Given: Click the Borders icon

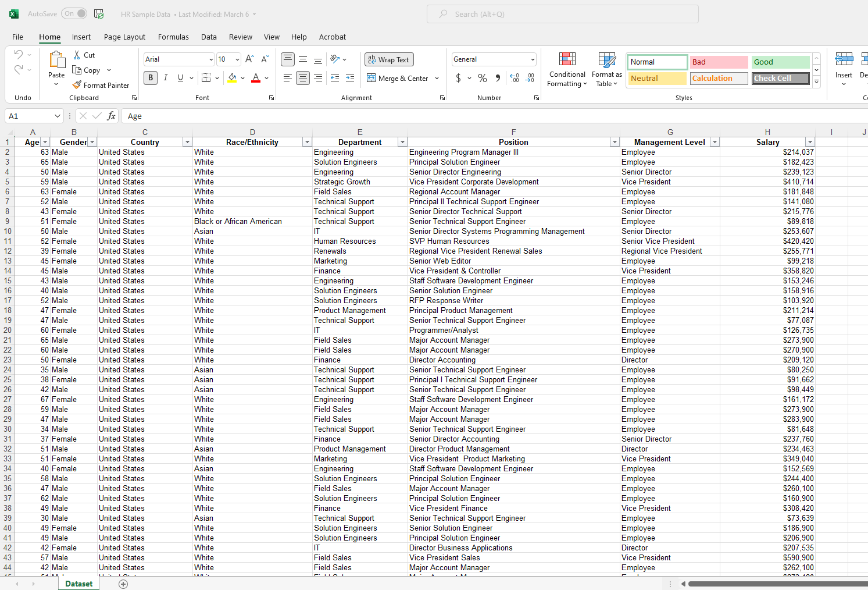Looking at the screenshot, I should coord(206,77).
